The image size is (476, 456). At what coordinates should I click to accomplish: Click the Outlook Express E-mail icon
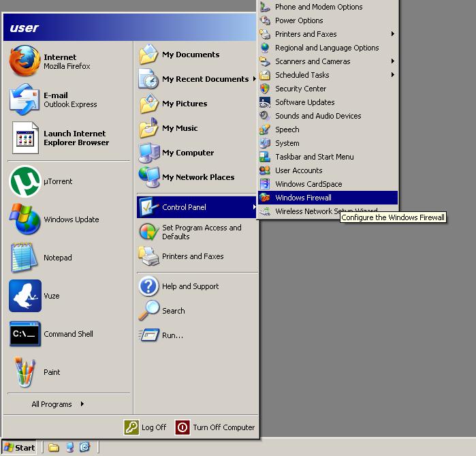[x=25, y=100]
